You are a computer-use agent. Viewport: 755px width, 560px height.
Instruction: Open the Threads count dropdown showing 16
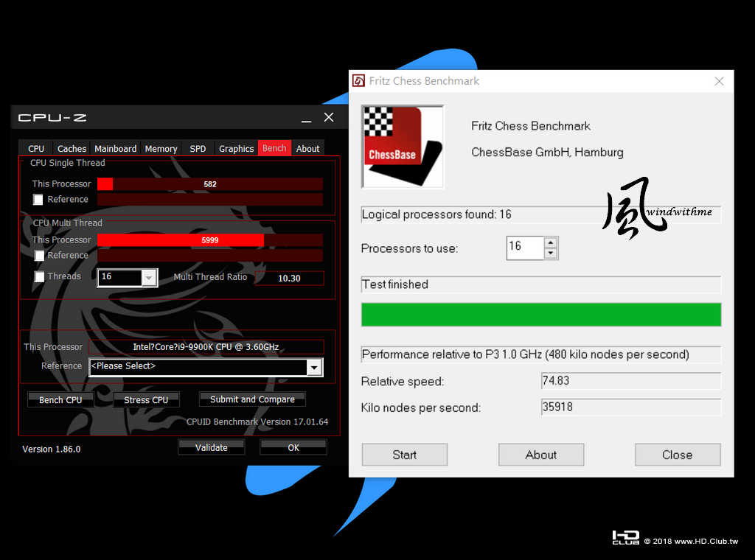149,278
